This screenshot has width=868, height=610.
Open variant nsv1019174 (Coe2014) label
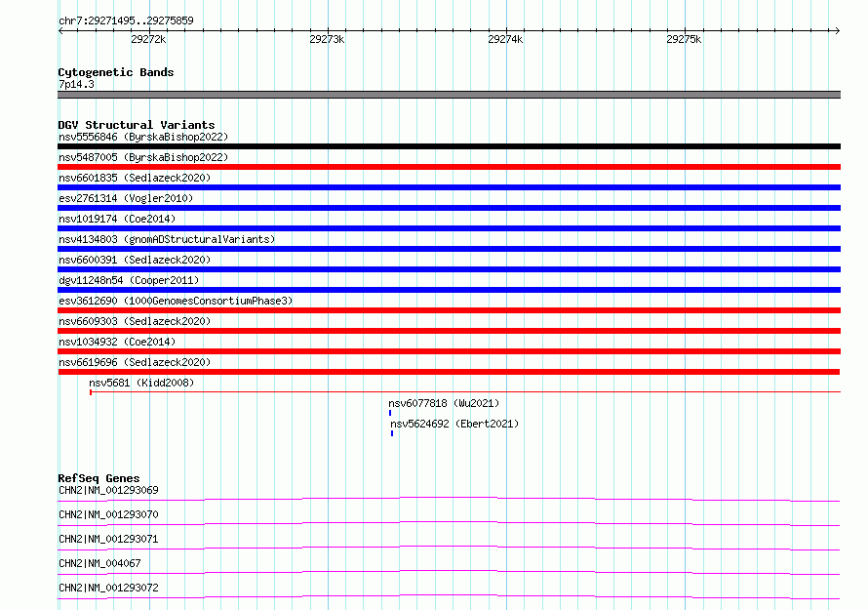[117, 219]
